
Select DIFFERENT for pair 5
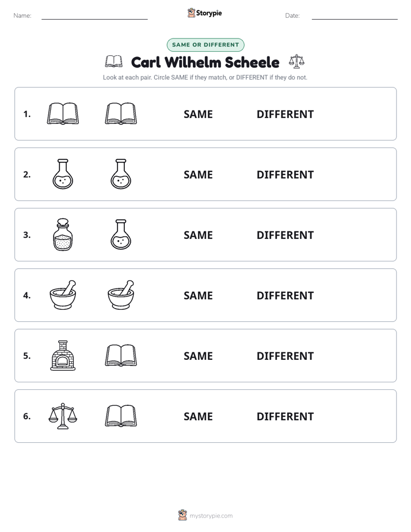click(x=285, y=356)
